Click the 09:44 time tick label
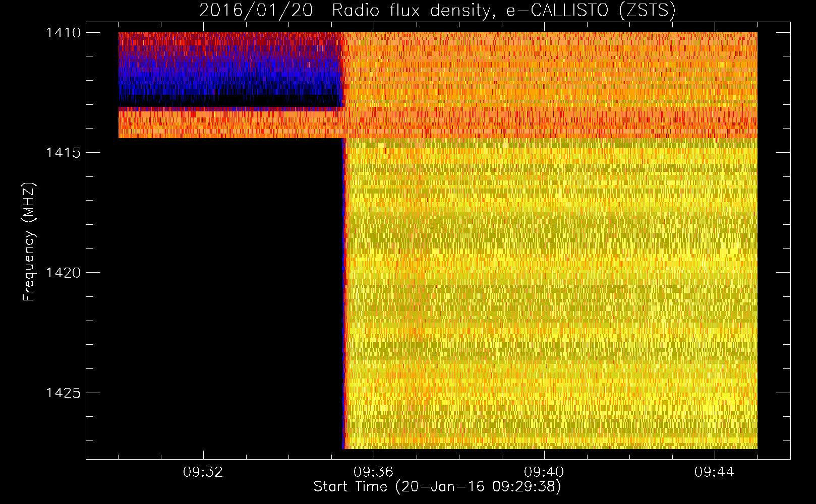816x504 pixels. (x=715, y=472)
